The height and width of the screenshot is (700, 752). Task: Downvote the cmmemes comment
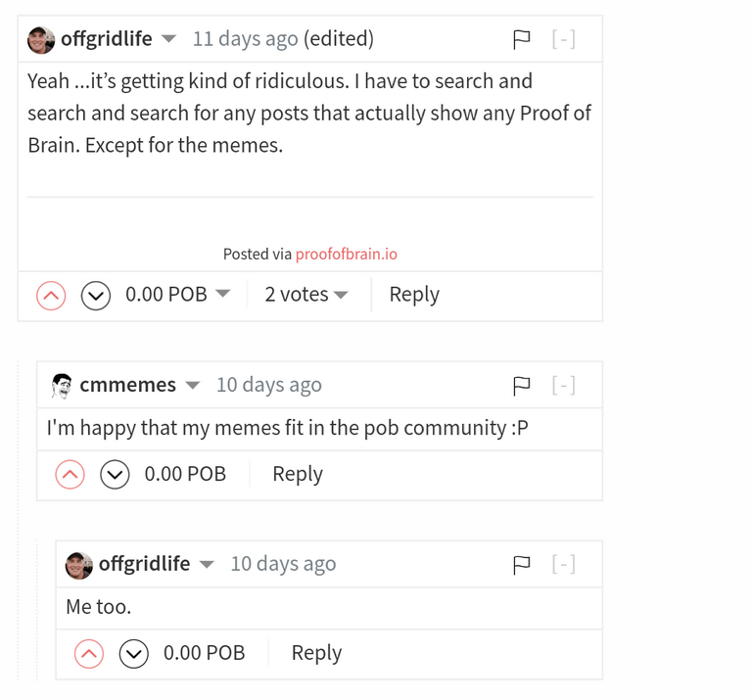pyautogui.click(x=115, y=475)
